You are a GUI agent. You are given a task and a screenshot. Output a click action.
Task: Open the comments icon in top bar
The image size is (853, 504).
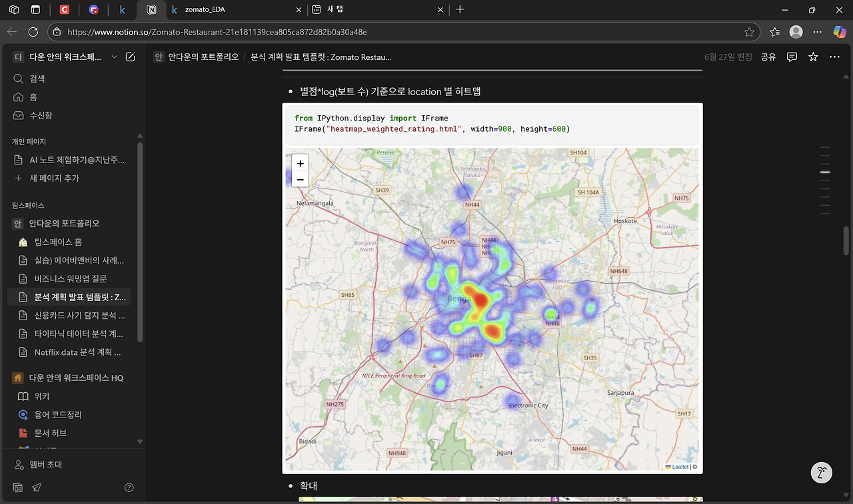[x=792, y=57]
